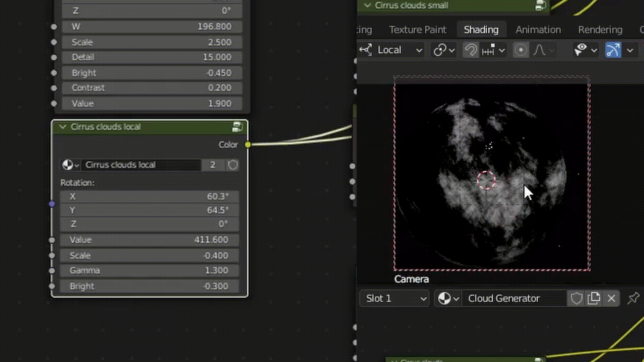This screenshot has width=644, height=362.
Task: Pin the material editor with pin icon
Action: (633, 298)
